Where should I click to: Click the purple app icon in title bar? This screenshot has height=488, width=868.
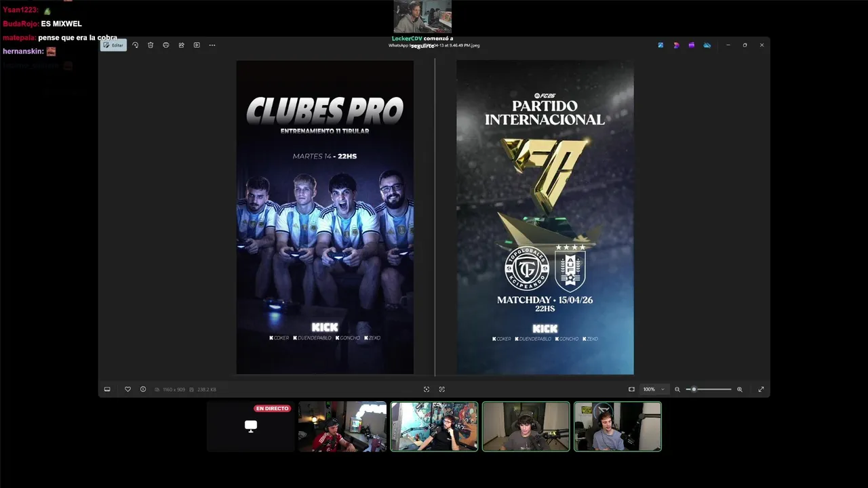pyautogui.click(x=691, y=45)
